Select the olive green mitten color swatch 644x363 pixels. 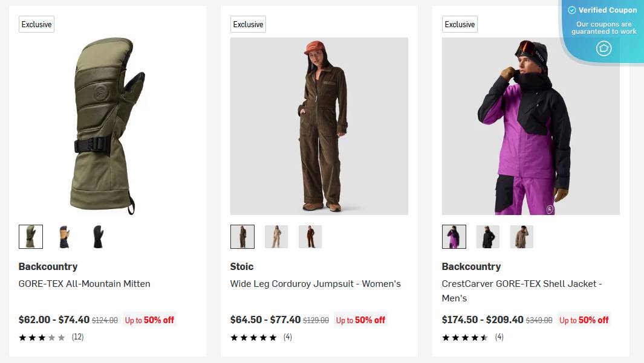pos(31,237)
